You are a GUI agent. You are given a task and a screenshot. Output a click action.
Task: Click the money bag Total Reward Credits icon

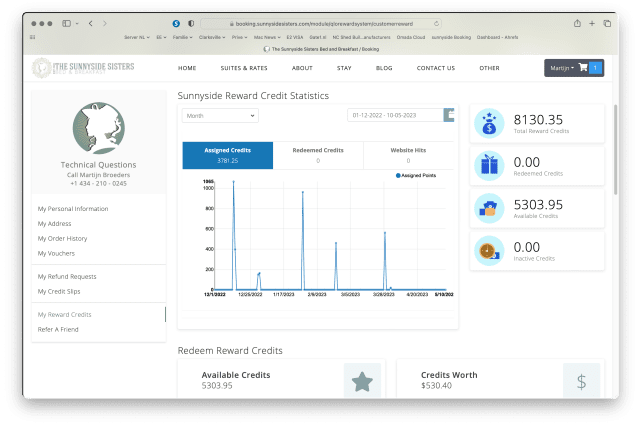(490, 123)
